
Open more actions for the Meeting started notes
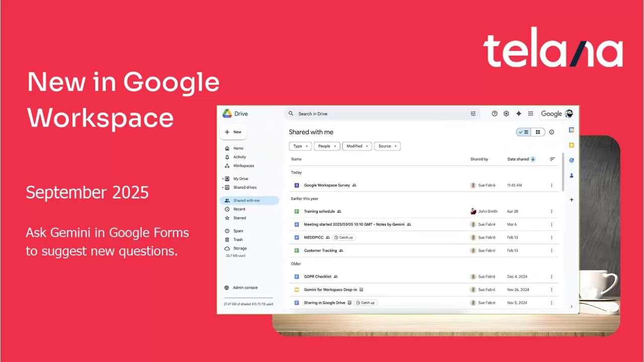(x=551, y=224)
